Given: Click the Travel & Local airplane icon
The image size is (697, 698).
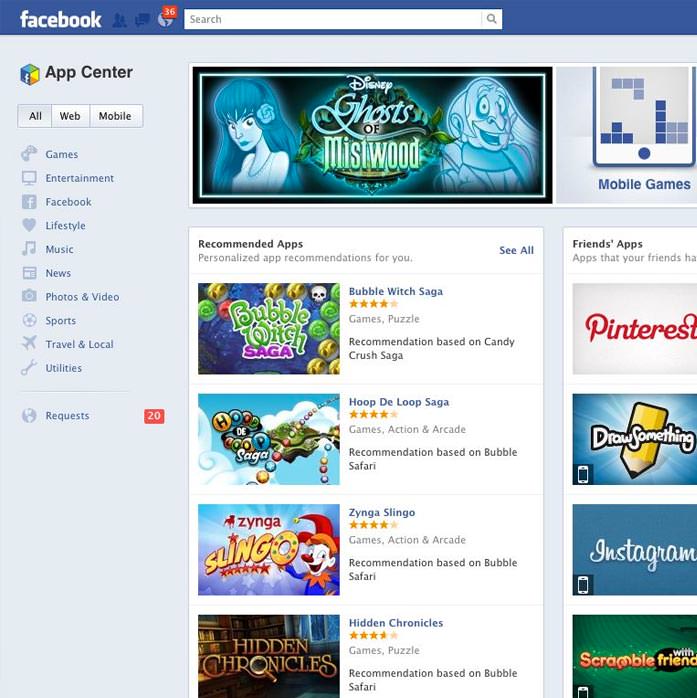Looking at the screenshot, I should (29, 343).
